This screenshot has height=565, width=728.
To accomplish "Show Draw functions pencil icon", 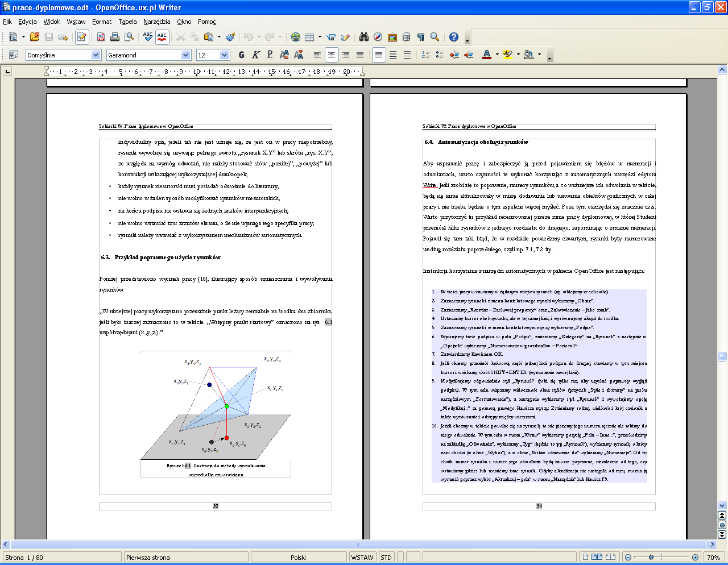I will [x=345, y=37].
